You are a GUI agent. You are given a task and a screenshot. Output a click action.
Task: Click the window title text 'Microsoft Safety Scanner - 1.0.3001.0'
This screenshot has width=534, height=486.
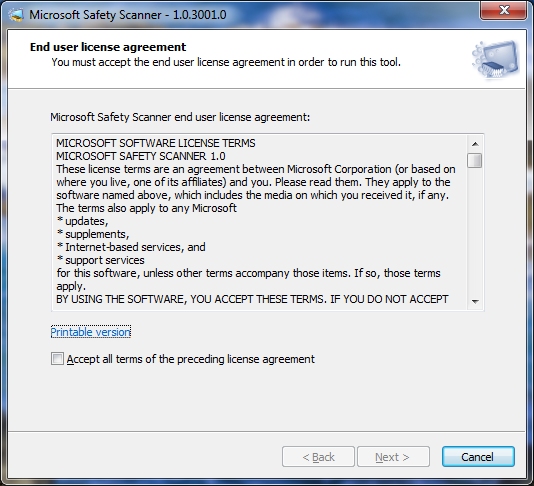click(128, 15)
